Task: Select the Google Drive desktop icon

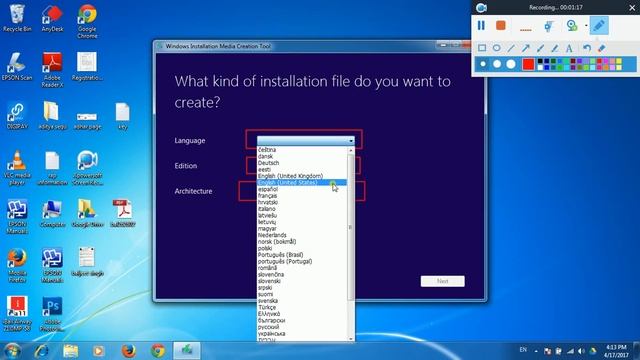Action: coord(87,214)
